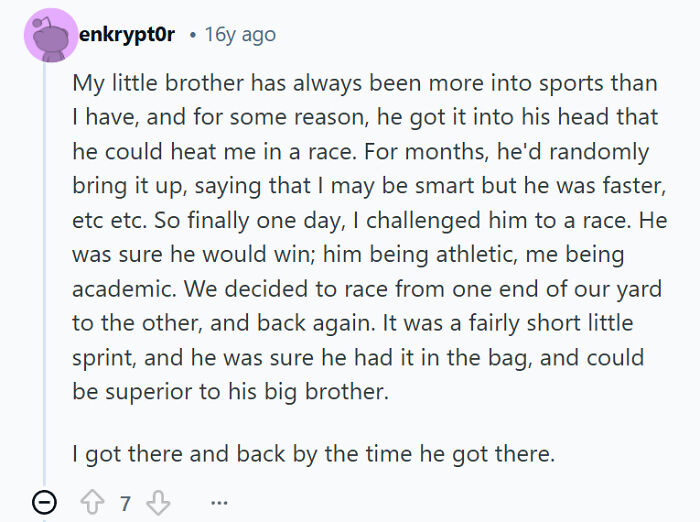Click the "16y ago" timestamp

(x=239, y=35)
